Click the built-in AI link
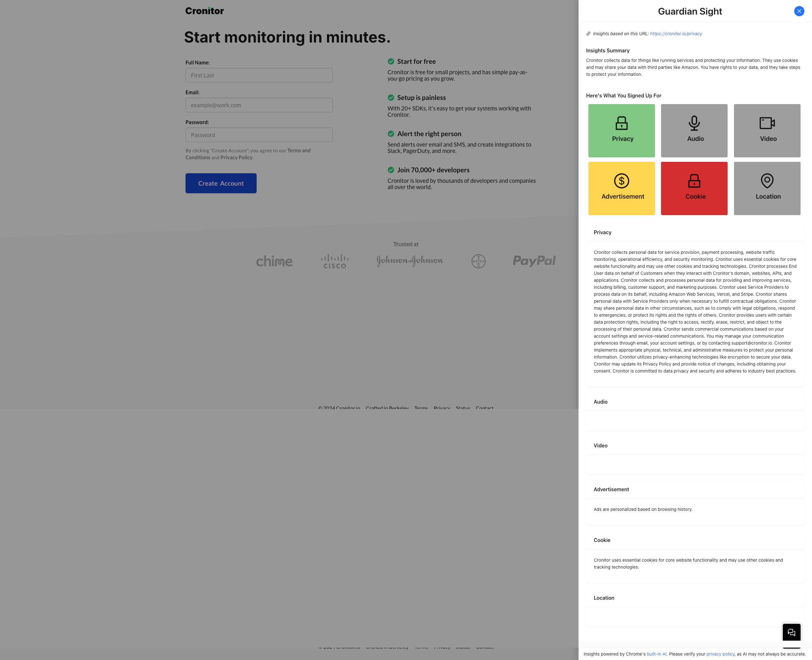 tap(657, 654)
